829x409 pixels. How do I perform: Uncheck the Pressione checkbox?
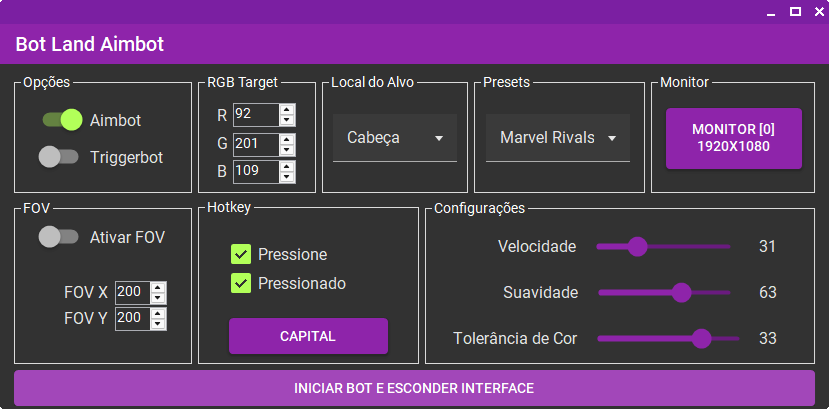tap(240, 254)
